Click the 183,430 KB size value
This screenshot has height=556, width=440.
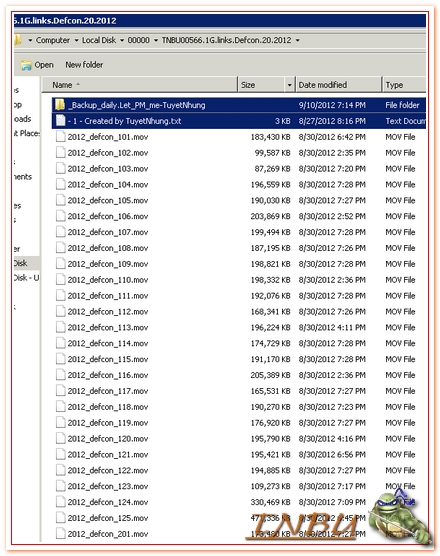(271, 137)
